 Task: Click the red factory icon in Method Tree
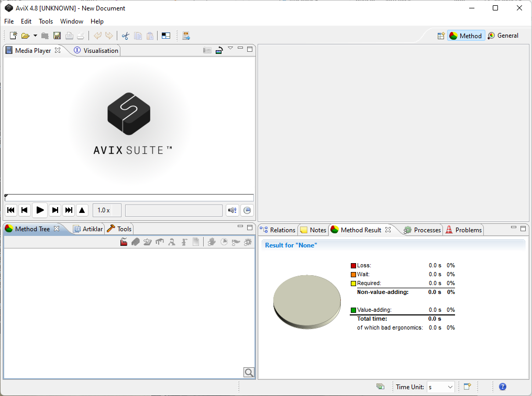coord(124,242)
